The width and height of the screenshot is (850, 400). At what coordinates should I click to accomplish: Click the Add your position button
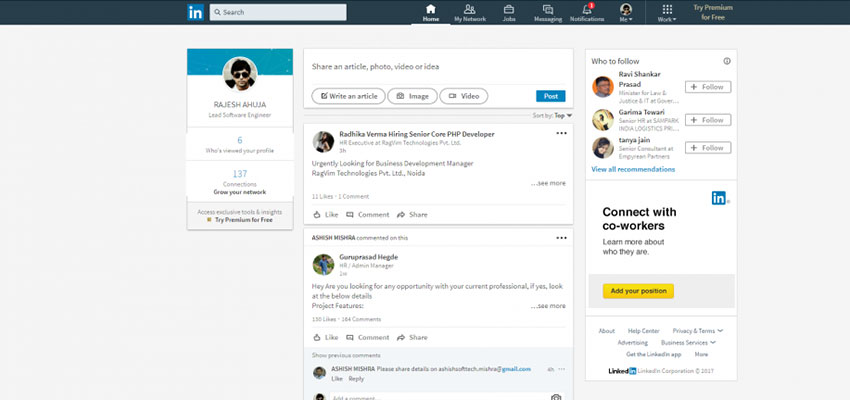[x=638, y=291]
